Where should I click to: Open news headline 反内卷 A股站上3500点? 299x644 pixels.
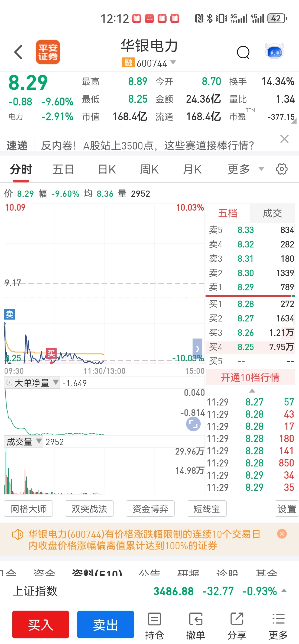(x=148, y=146)
